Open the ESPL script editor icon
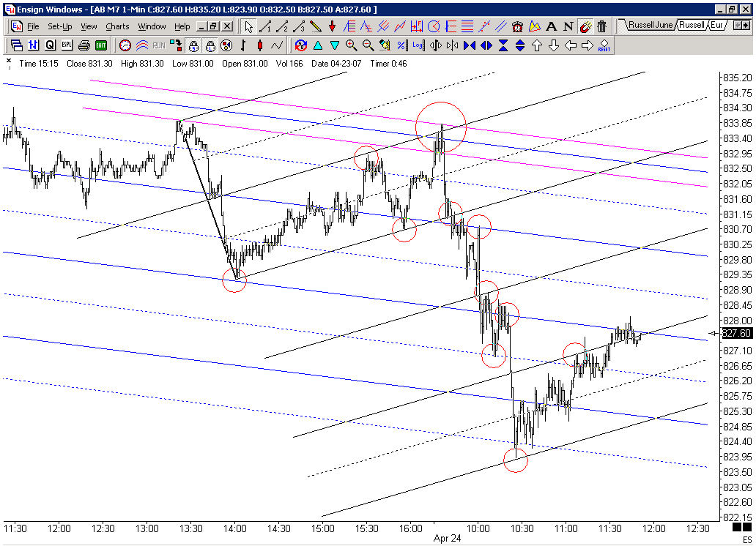 (67, 45)
